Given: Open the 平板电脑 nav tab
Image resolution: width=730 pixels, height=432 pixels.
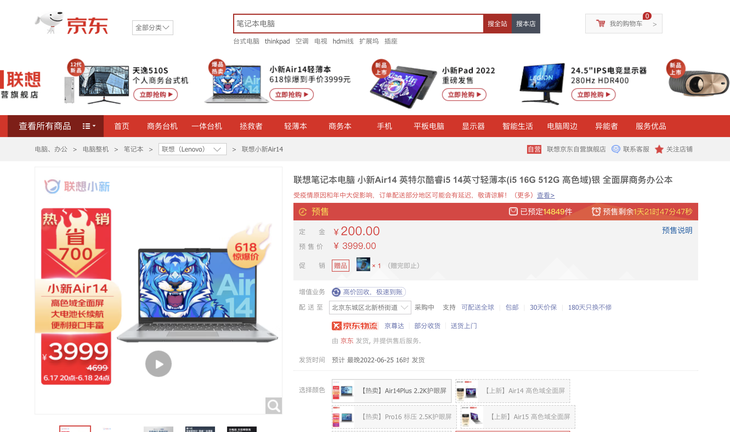Looking at the screenshot, I should coord(429,126).
